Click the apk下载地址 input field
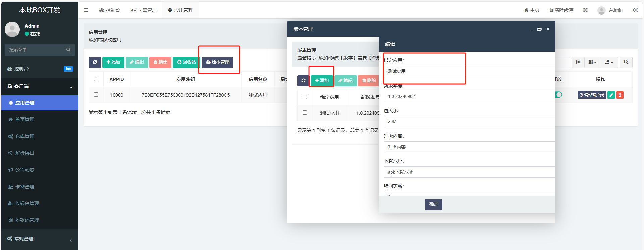 point(470,172)
